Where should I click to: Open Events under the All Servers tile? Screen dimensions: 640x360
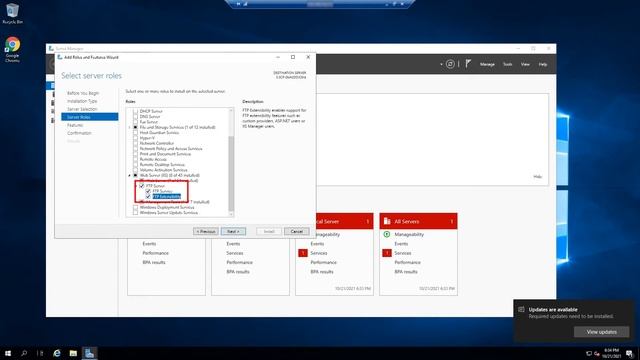(x=401, y=244)
